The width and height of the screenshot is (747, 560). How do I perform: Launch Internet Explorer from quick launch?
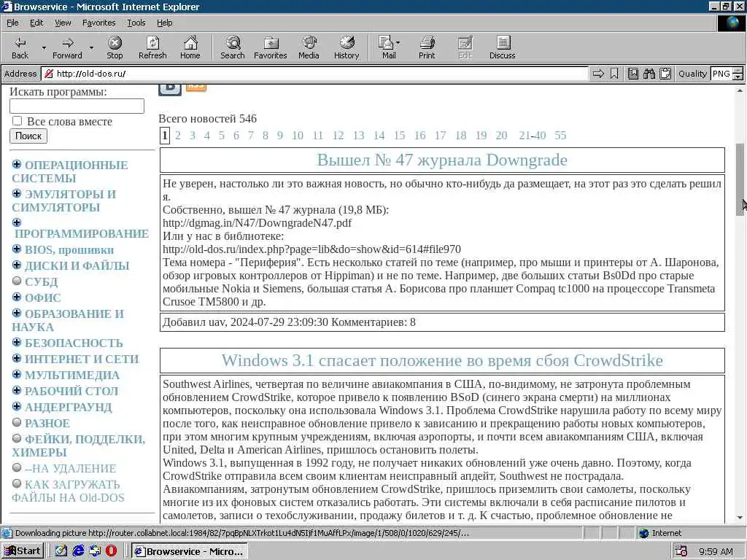(x=78, y=551)
